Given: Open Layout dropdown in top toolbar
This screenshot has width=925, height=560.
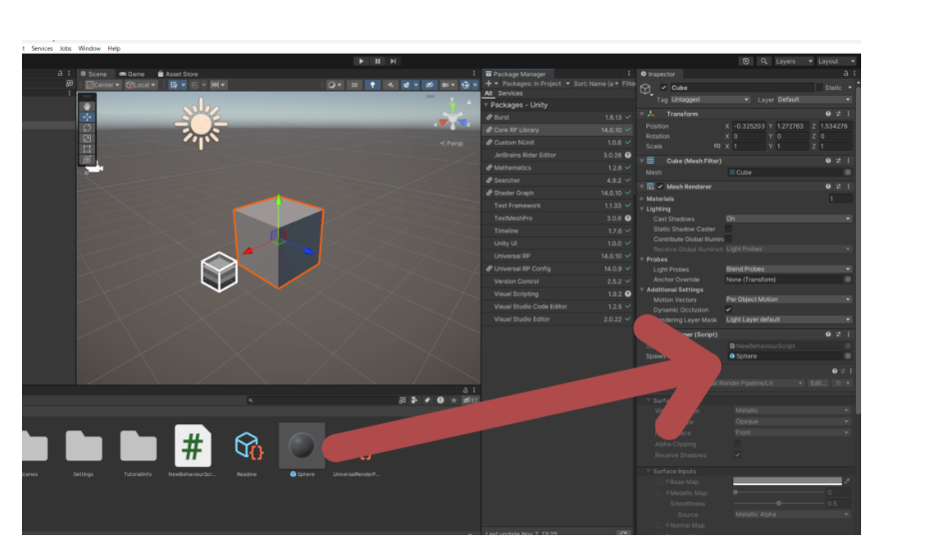Looking at the screenshot, I should [x=836, y=61].
